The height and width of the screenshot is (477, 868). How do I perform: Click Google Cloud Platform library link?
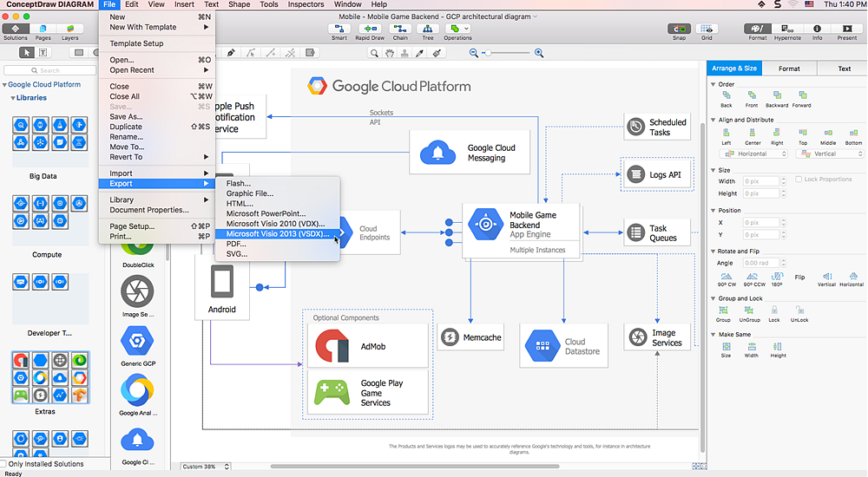43,85
